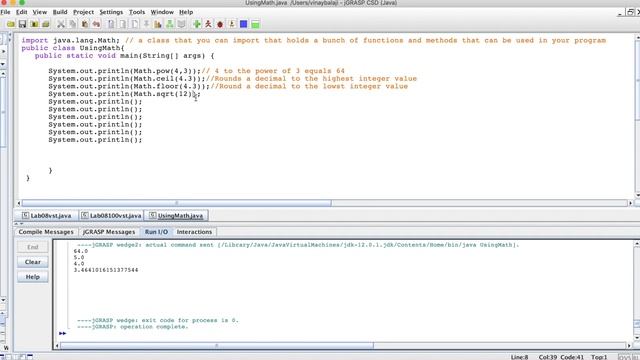Click the exit code message line
Screen dimensions: 640x360
158,320
